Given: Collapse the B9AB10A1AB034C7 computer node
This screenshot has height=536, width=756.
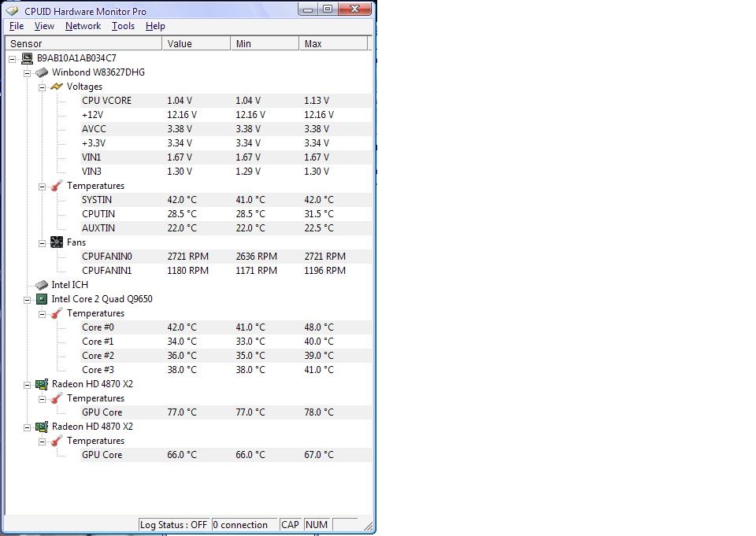Looking at the screenshot, I should click(x=12, y=59).
